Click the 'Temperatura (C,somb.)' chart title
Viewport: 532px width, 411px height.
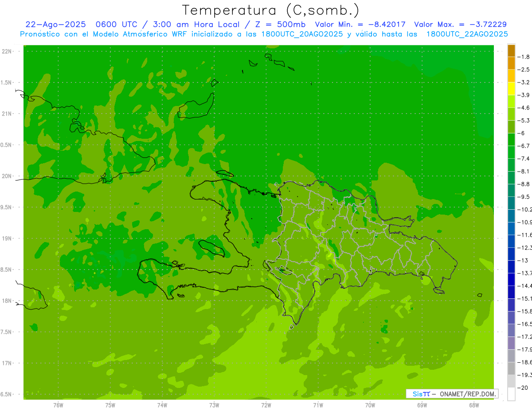coord(271,10)
